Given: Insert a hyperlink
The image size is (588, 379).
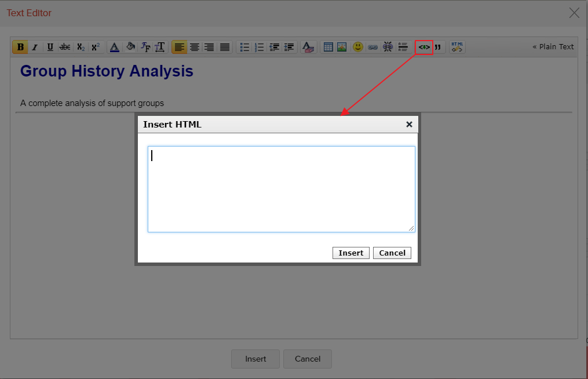Looking at the screenshot, I should pyautogui.click(x=372, y=47).
